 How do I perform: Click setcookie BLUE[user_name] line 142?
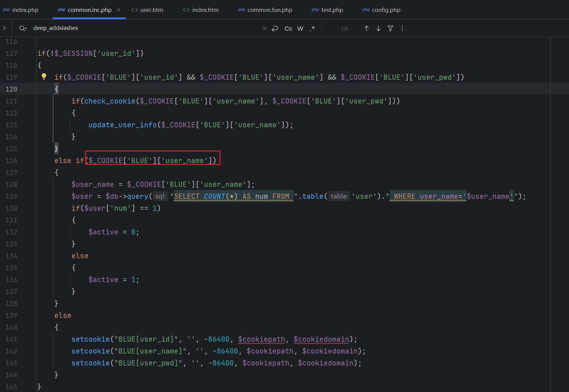click(219, 351)
